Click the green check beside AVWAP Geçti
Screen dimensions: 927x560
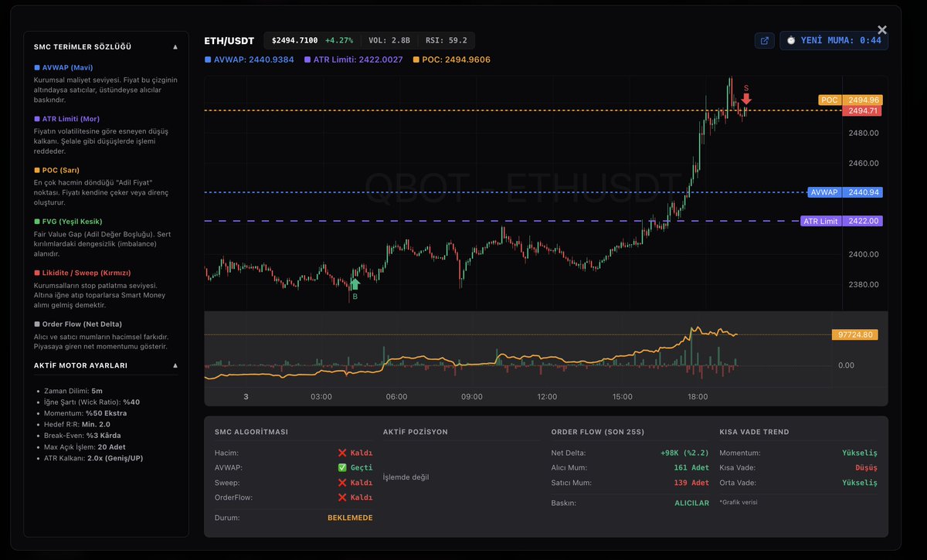coord(342,467)
